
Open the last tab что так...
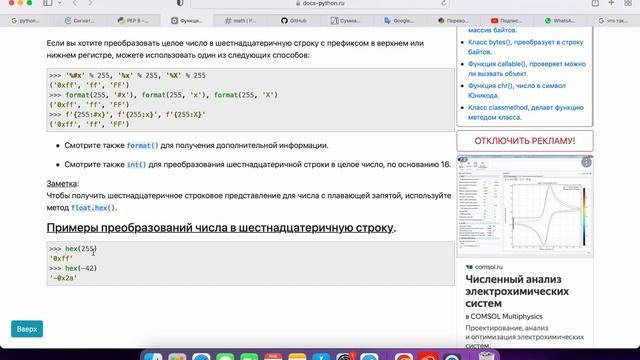click(x=613, y=20)
